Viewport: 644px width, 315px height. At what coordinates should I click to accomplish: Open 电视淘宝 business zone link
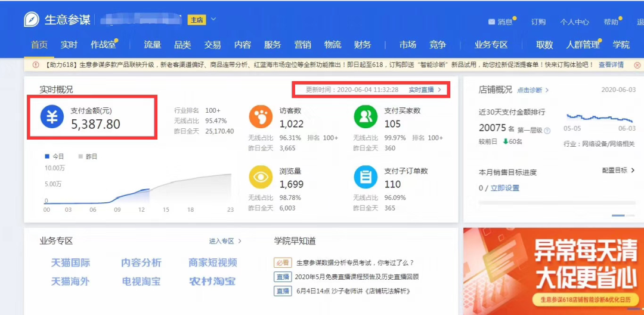coord(141,282)
